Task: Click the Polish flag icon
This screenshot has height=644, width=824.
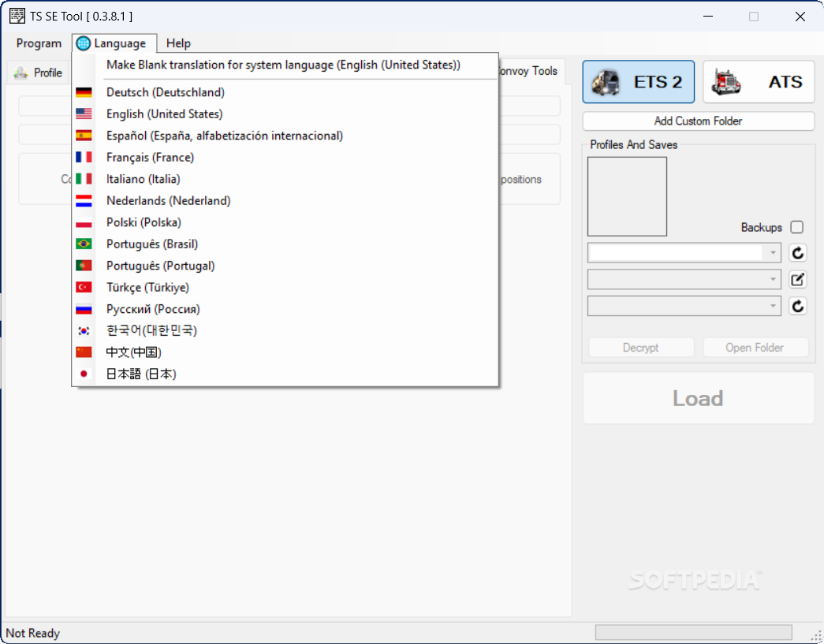Action: click(84, 222)
